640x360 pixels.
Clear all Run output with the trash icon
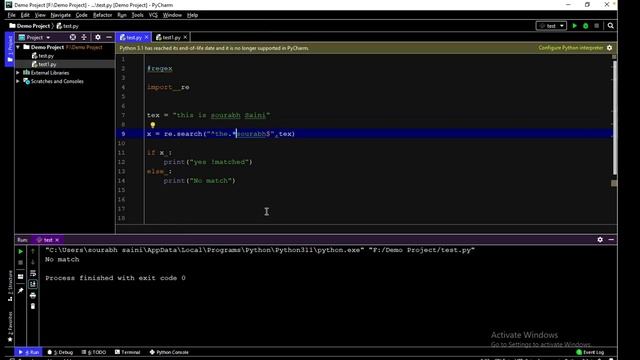[x=33, y=306]
